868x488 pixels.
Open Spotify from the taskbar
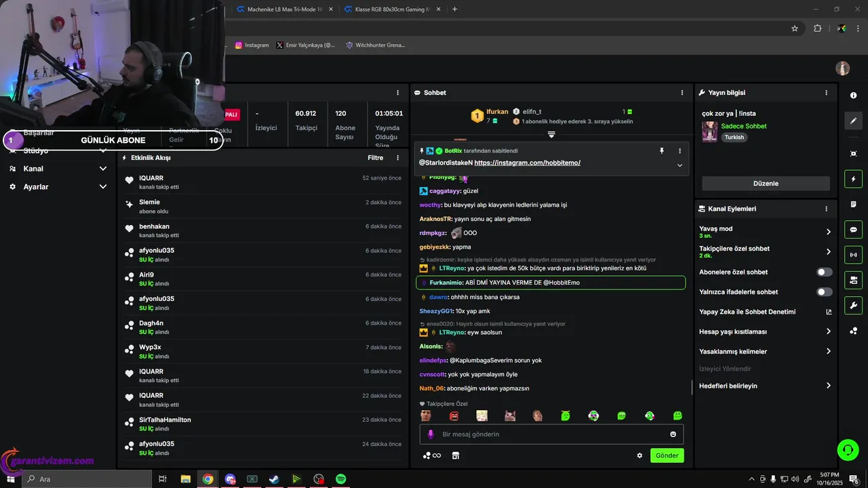pos(341,479)
